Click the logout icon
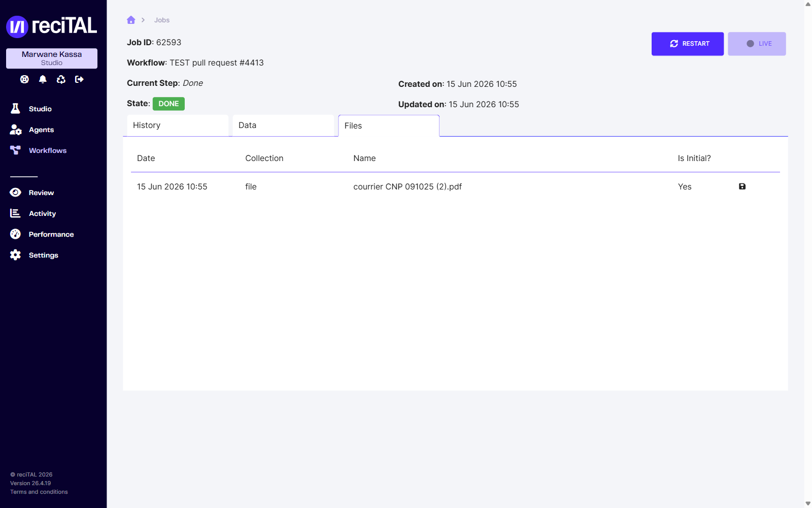812x508 pixels. (79, 79)
